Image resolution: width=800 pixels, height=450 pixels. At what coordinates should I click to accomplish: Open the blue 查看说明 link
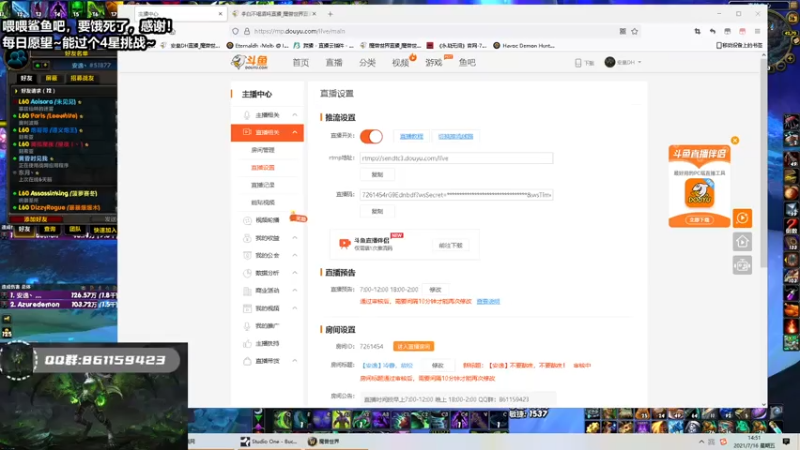[488, 302]
